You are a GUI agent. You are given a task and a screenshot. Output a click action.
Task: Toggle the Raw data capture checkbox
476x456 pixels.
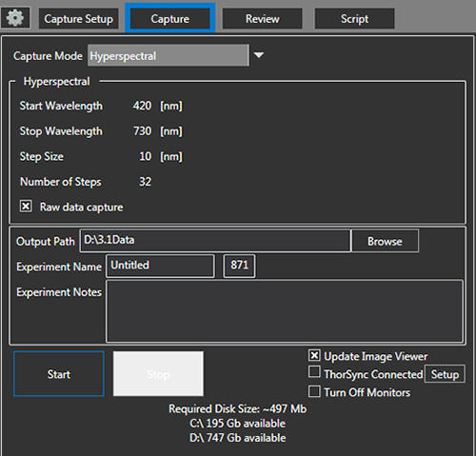[x=26, y=207]
